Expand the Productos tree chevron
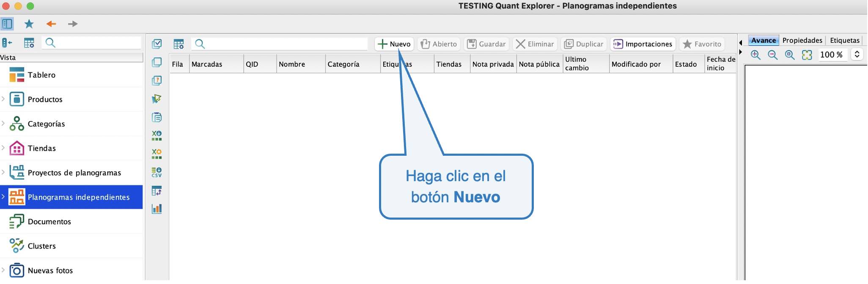 pos(3,99)
